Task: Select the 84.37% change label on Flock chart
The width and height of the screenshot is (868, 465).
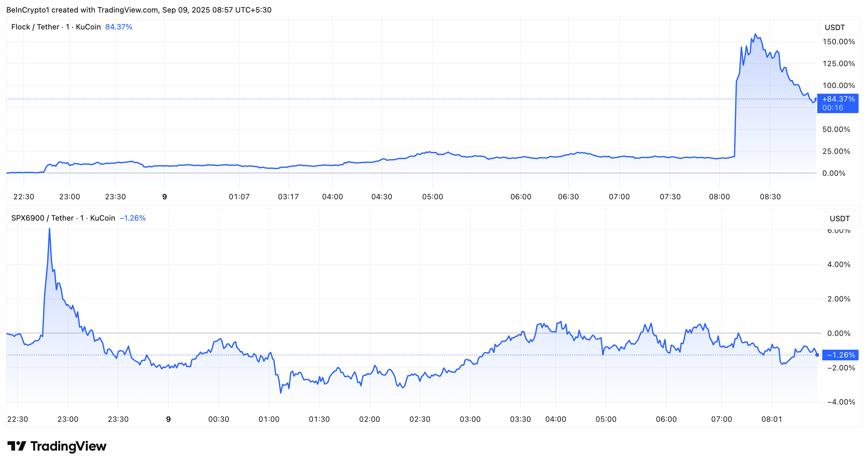Action: [119, 26]
